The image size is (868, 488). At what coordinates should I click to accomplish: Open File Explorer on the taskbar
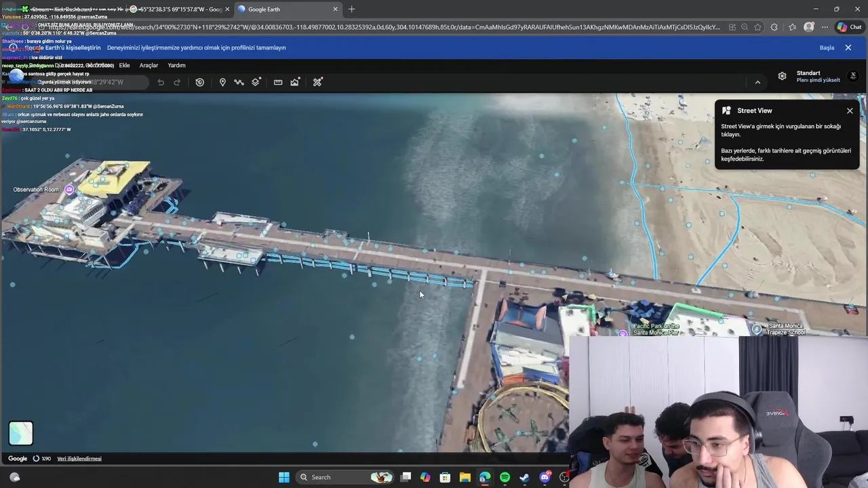tap(465, 477)
